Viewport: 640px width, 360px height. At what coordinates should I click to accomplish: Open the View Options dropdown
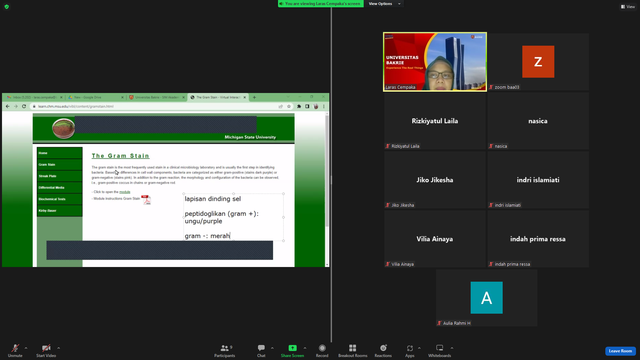(x=384, y=4)
